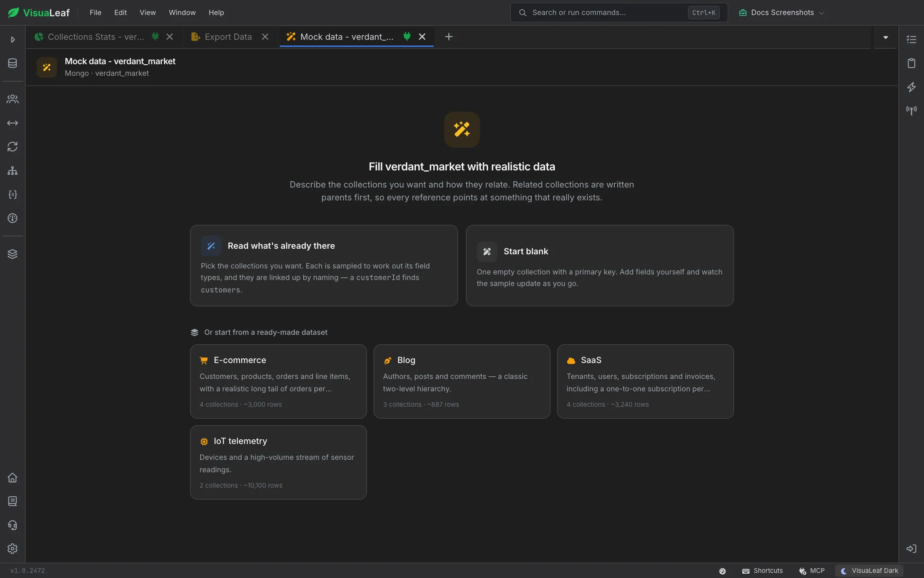Select the IoT telemetry ready-made dataset

coord(278,462)
